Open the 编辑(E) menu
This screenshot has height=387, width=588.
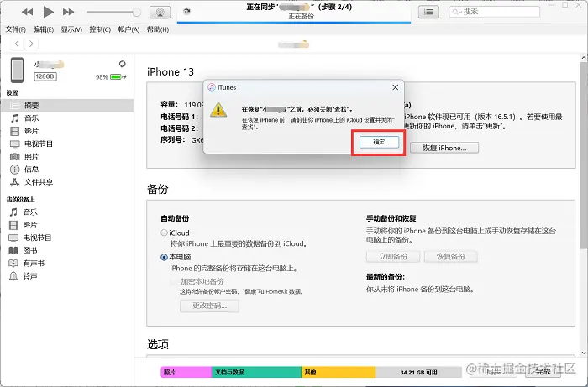coord(44,29)
